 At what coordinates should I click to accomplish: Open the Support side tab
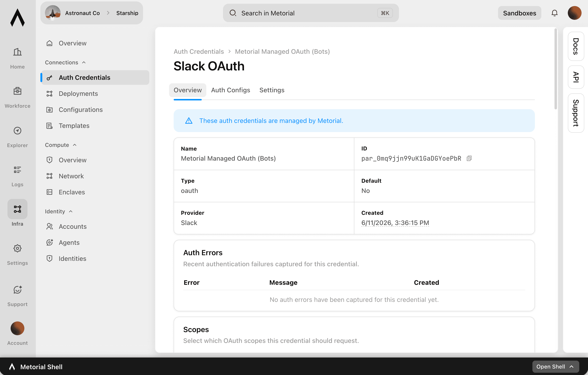click(x=576, y=113)
